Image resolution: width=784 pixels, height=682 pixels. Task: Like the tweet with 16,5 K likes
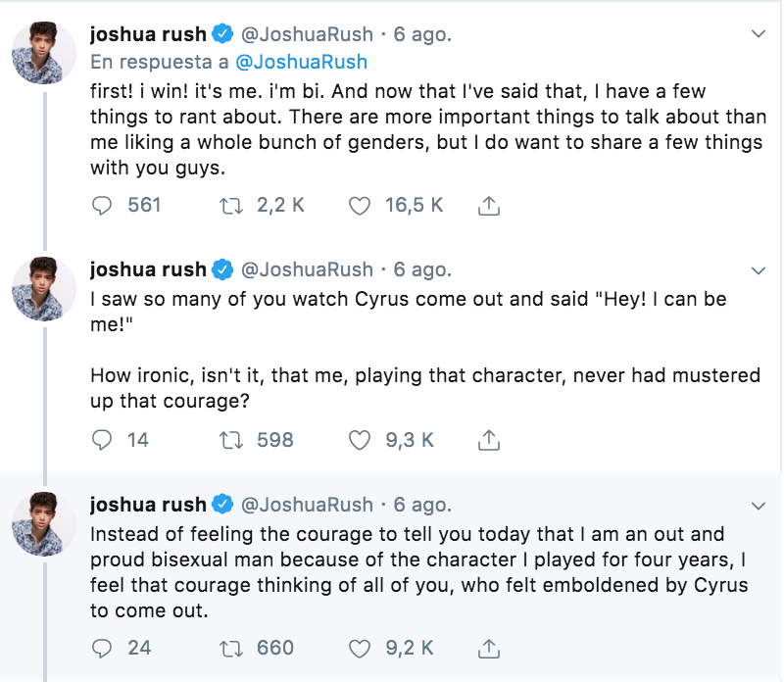pos(361,205)
